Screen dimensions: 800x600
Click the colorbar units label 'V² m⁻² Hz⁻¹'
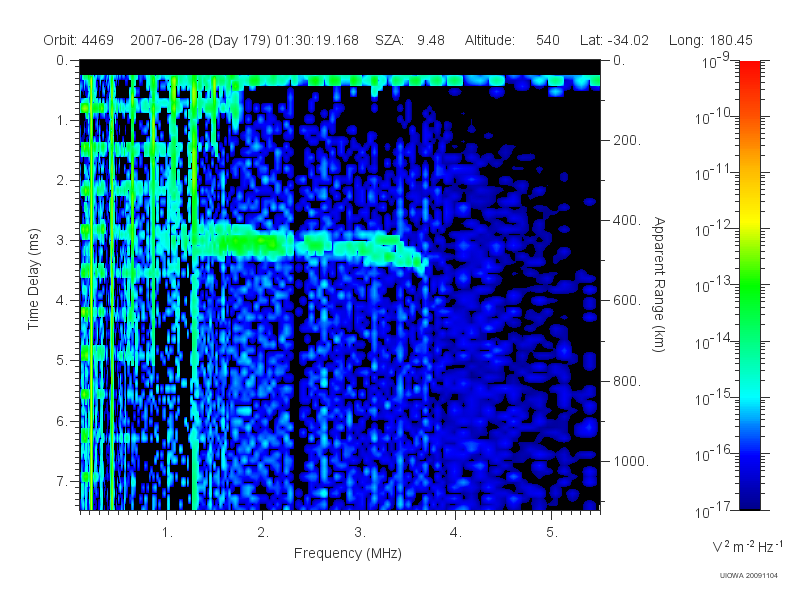click(x=747, y=546)
